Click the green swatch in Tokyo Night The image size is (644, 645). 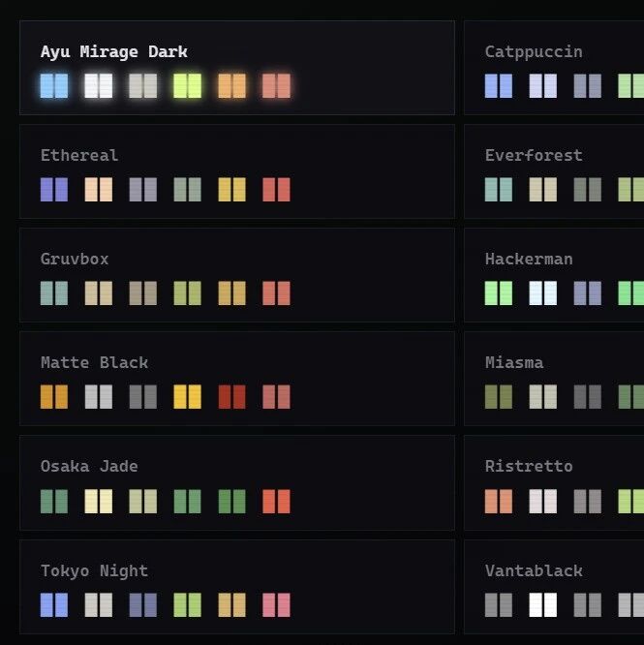click(188, 605)
